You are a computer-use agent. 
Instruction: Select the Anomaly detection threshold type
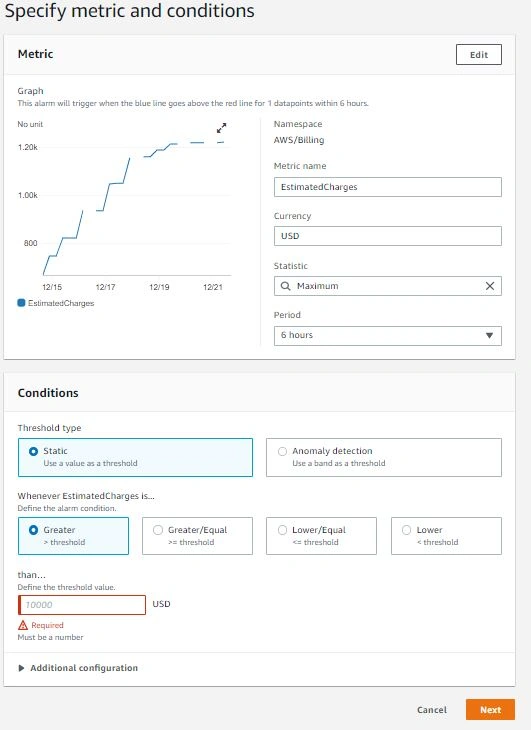tap(384, 457)
